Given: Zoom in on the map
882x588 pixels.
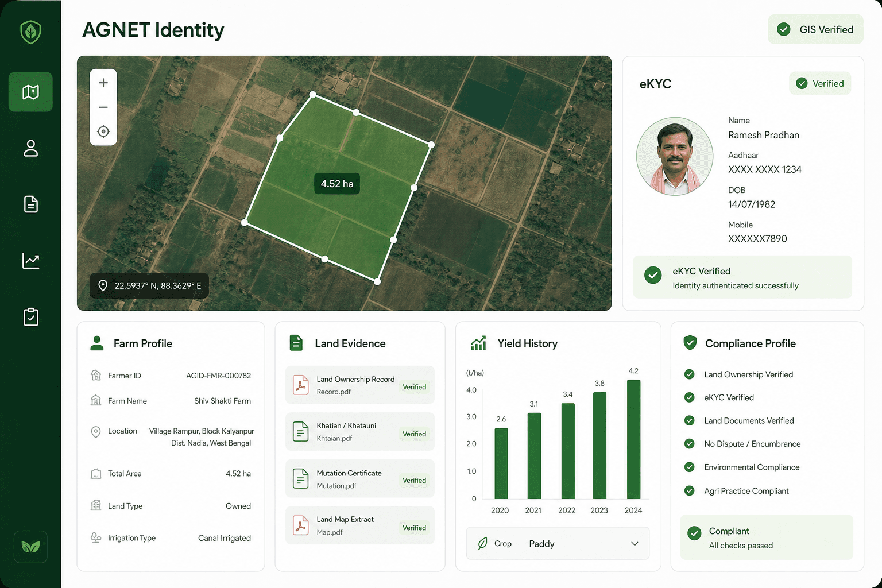Looking at the screenshot, I should pos(103,83).
